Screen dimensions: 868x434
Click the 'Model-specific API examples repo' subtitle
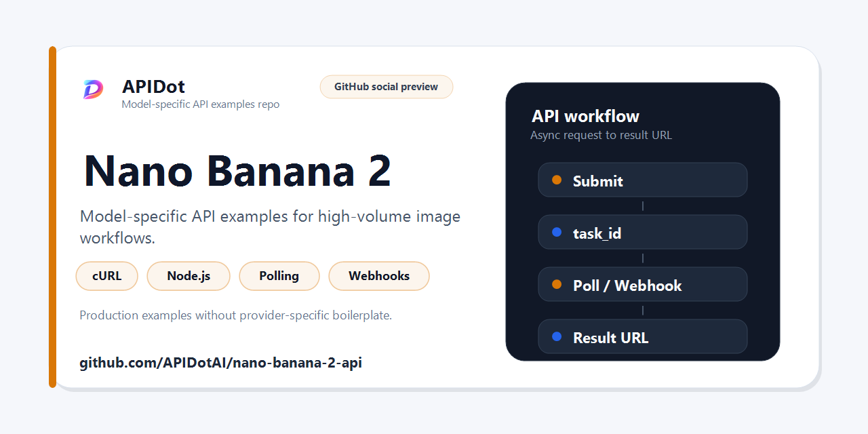(x=200, y=104)
